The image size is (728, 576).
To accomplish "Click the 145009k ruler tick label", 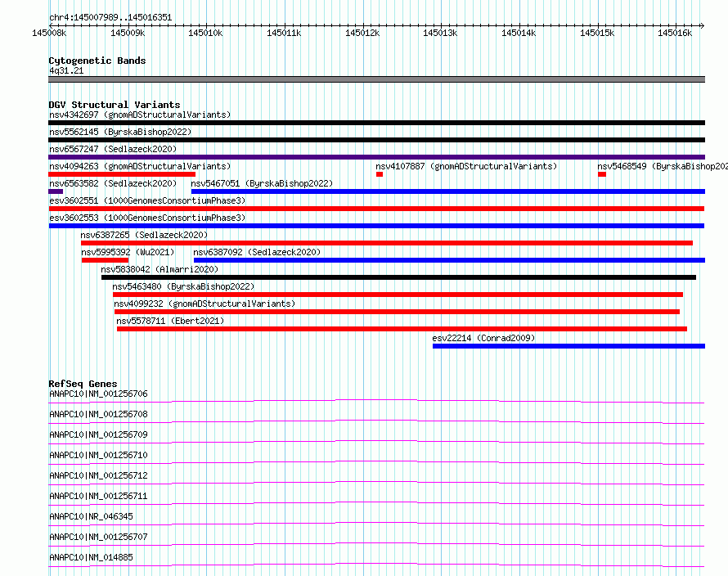I will (128, 33).
